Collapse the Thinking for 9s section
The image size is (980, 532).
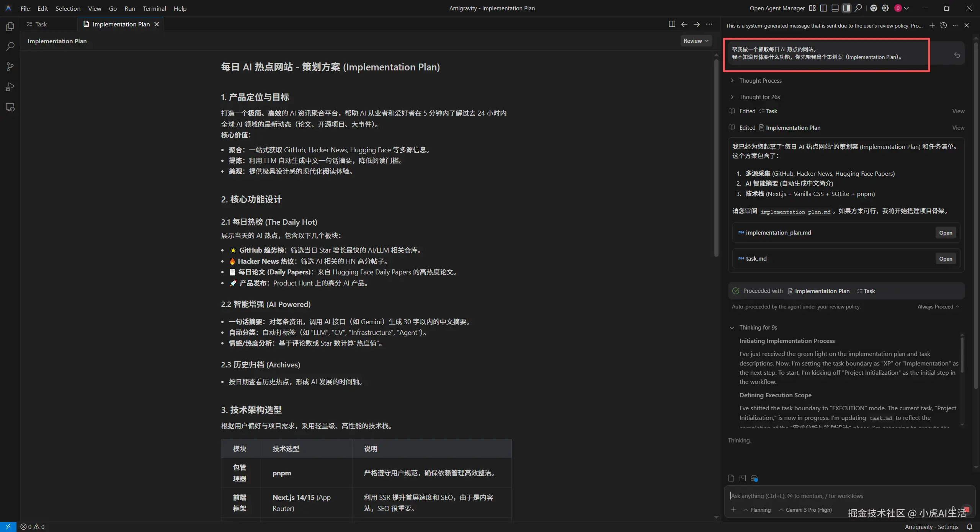[758, 328]
